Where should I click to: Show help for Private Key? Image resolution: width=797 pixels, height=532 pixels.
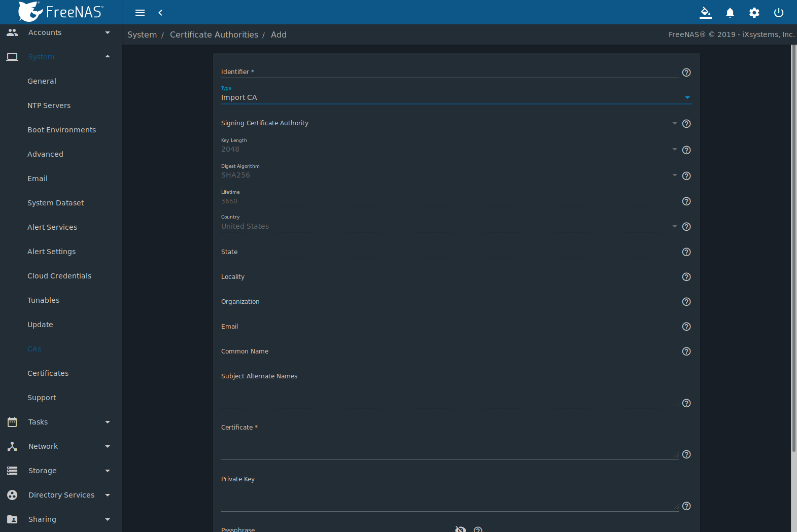(x=686, y=506)
